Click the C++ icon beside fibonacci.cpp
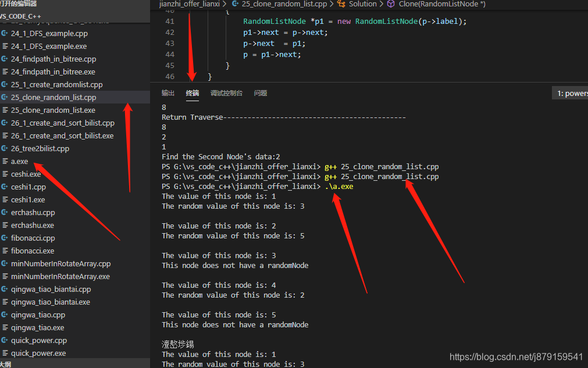Viewport: 588px width, 368px height. pyautogui.click(x=7, y=238)
